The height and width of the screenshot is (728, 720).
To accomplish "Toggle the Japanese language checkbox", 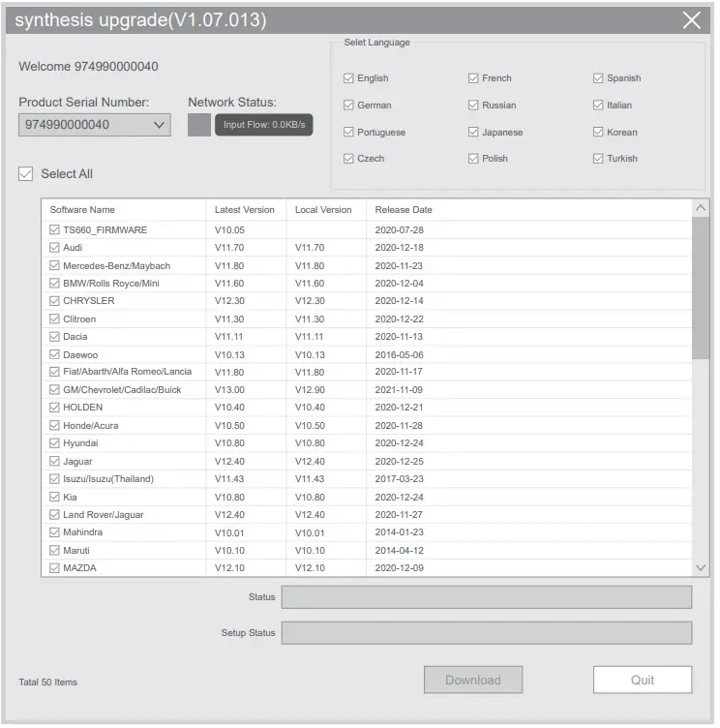I will 473,133.
